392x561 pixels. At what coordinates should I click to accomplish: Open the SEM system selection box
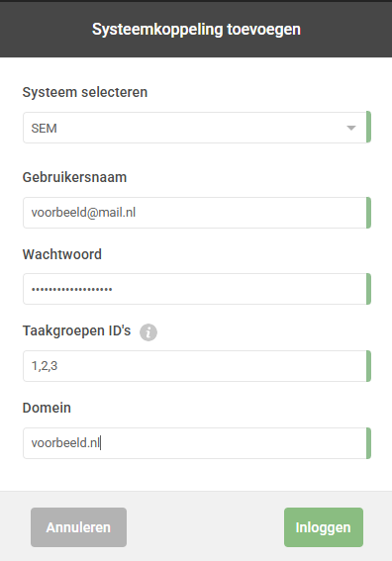(197, 128)
